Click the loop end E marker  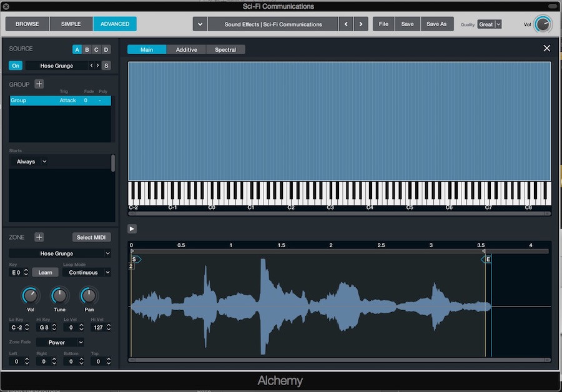486,259
